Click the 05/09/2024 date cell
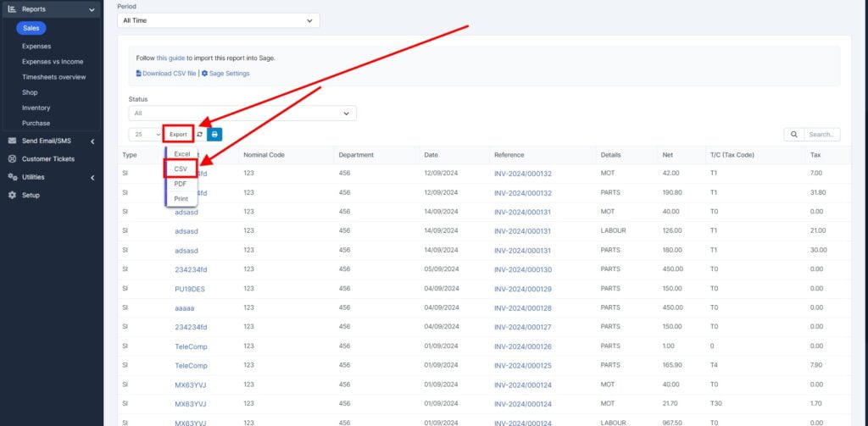This screenshot has width=868, height=426. click(441, 269)
